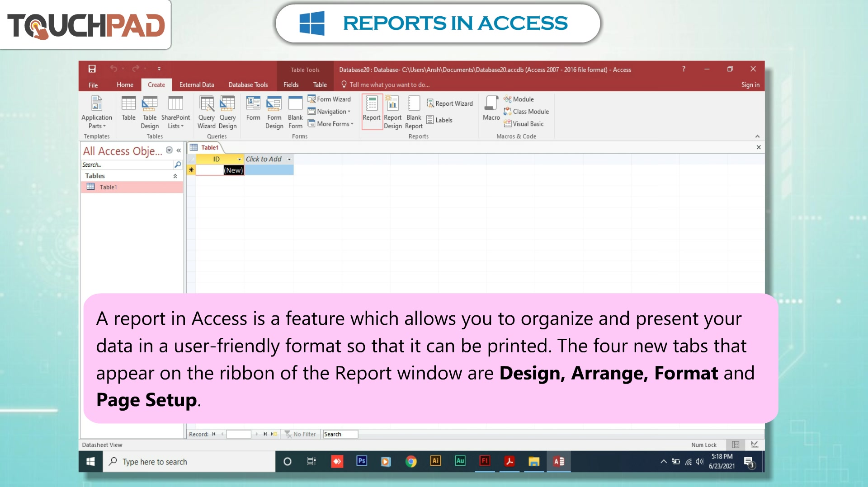Open the Database Tools tab

248,84
